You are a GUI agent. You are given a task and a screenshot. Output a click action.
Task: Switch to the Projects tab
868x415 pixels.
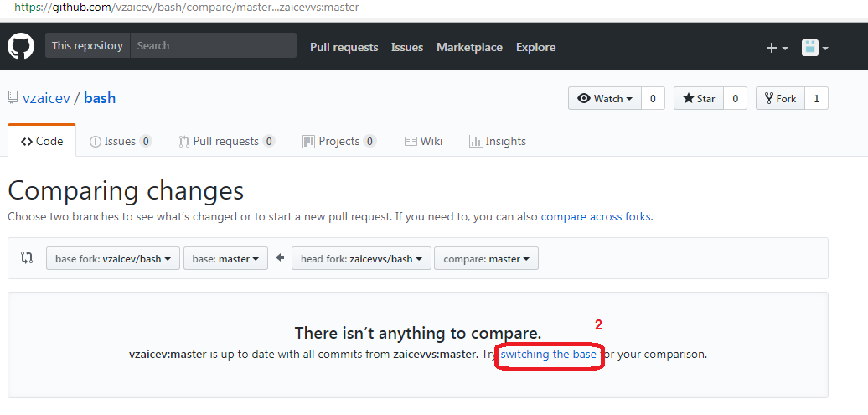tap(339, 142)
